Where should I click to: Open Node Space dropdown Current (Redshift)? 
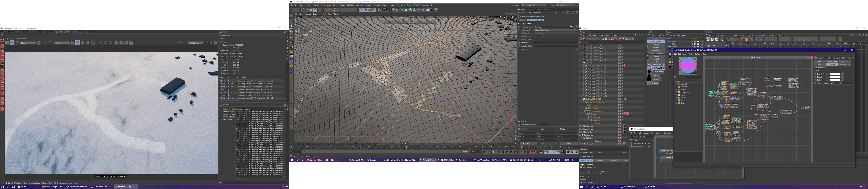pyautogui.click(x=533, y=5)
